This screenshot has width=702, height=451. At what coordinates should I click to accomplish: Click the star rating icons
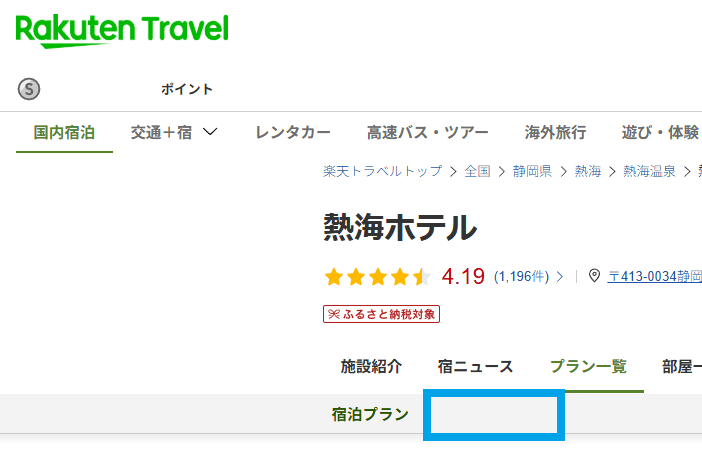click(x=377, y=276)
